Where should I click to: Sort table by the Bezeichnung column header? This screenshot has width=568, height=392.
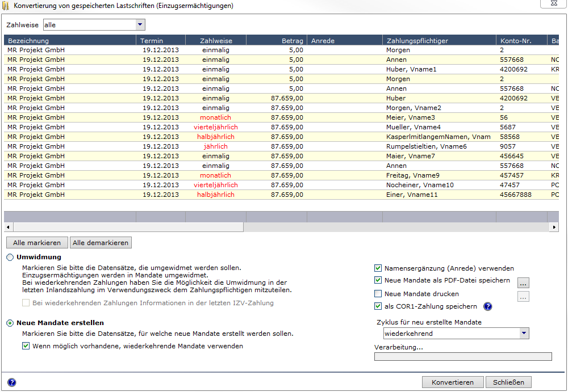pyautogui.click(x=70, y=40)
